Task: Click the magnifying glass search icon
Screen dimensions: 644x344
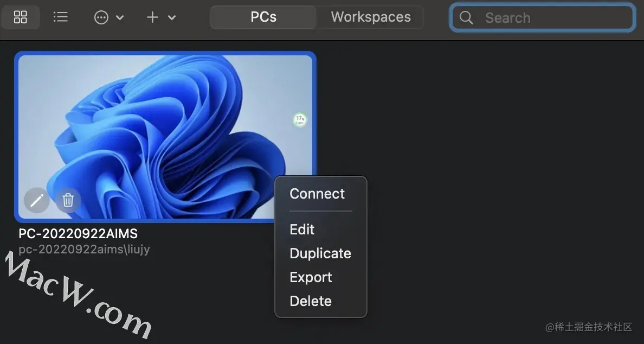Action: (x=466, y=18)
